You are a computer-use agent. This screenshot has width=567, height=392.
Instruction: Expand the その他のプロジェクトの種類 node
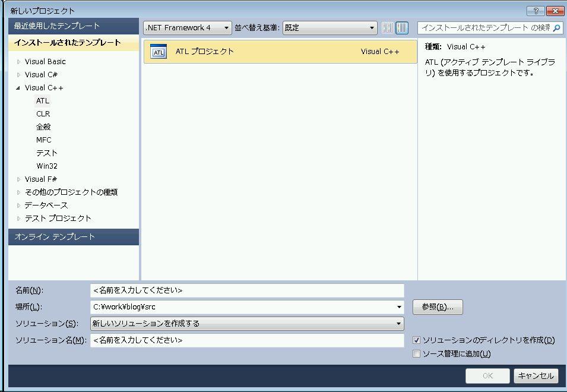[19, 192]
